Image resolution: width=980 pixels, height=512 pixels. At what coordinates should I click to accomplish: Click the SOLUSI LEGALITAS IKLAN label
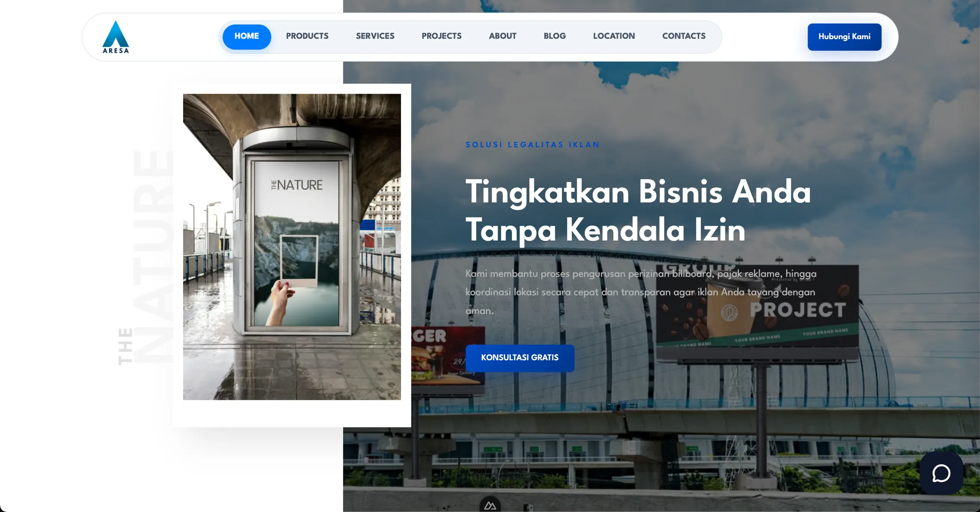533,145
